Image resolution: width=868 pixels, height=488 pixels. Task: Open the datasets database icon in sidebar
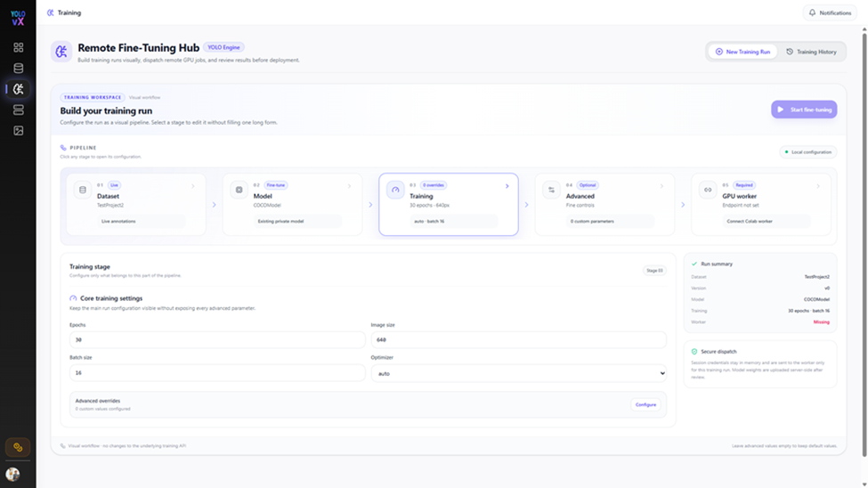click(19, 69)
